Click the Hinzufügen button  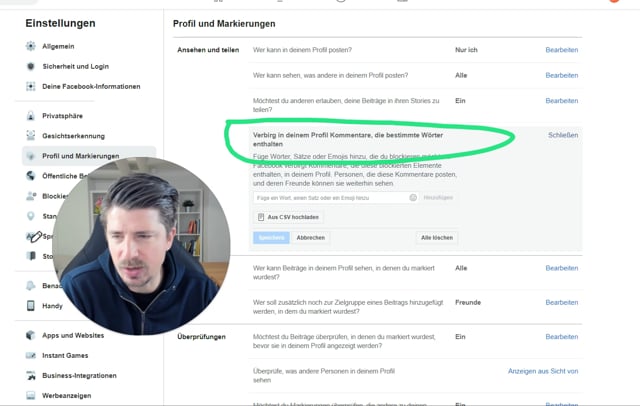coord(438,197)
